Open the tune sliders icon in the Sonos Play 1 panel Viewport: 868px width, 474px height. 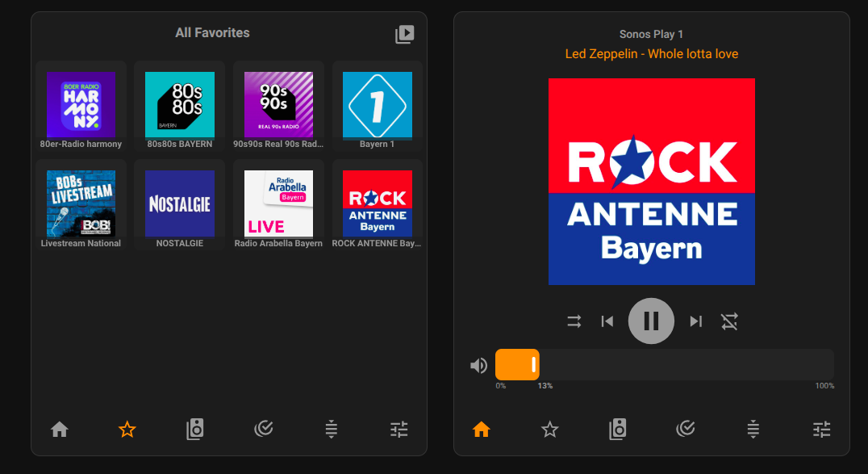click(821, 430)
